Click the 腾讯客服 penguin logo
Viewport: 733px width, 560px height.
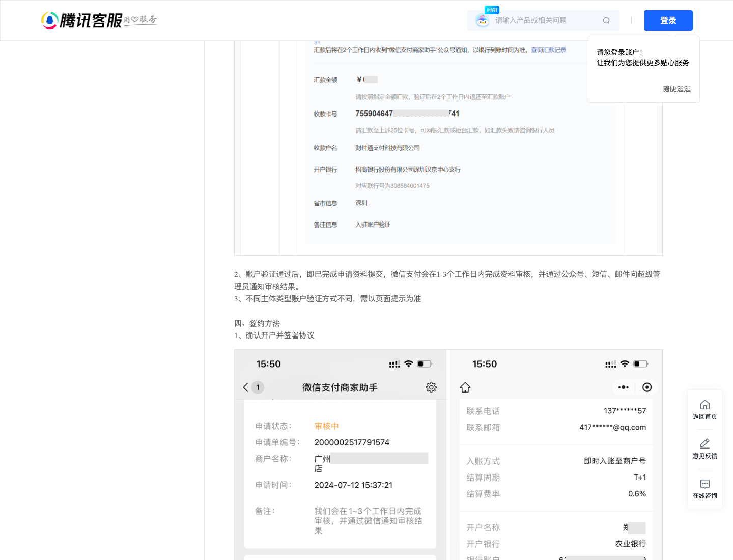coord(49,20)
